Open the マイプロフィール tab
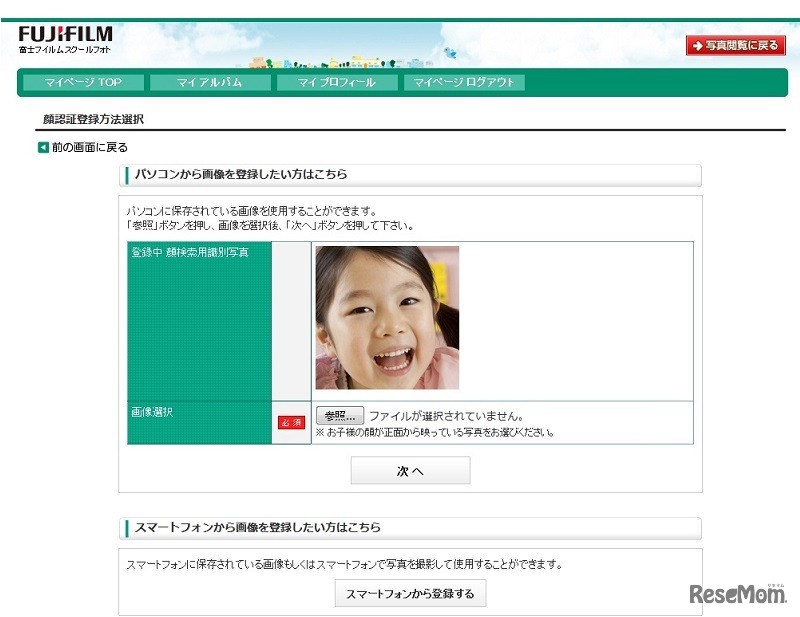The height and width of the screenshot is (617, 800). click(x=340, y=83)
